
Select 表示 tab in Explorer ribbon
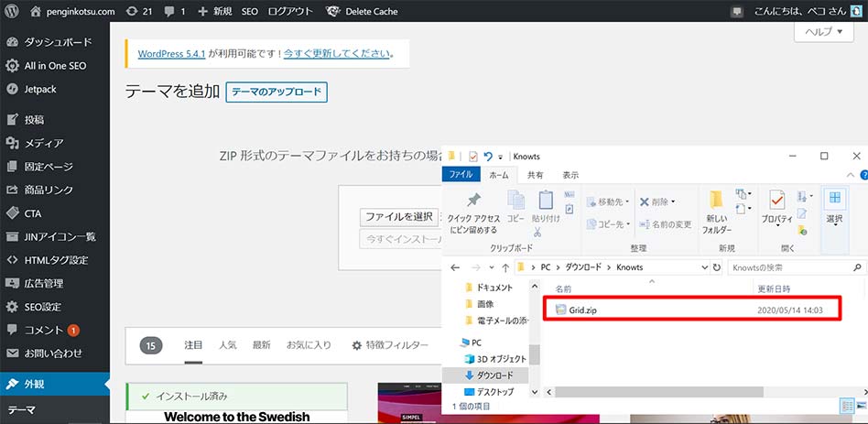[x=570, y=175]
